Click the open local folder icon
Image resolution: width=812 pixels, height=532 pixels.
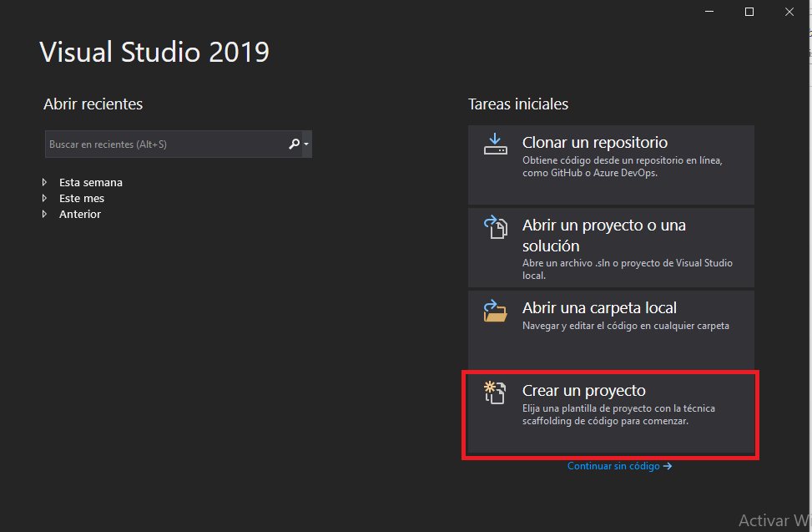point(495,311)
